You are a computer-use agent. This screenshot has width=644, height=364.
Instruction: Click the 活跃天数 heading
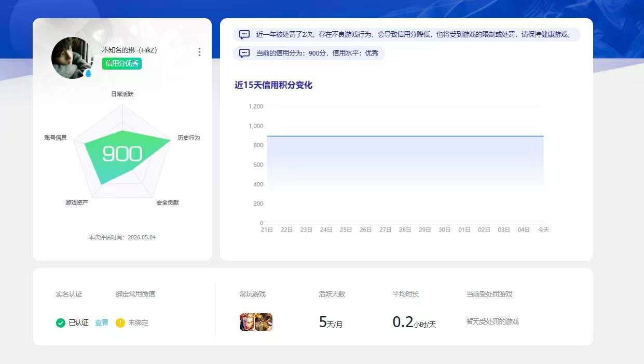(332, 294)
